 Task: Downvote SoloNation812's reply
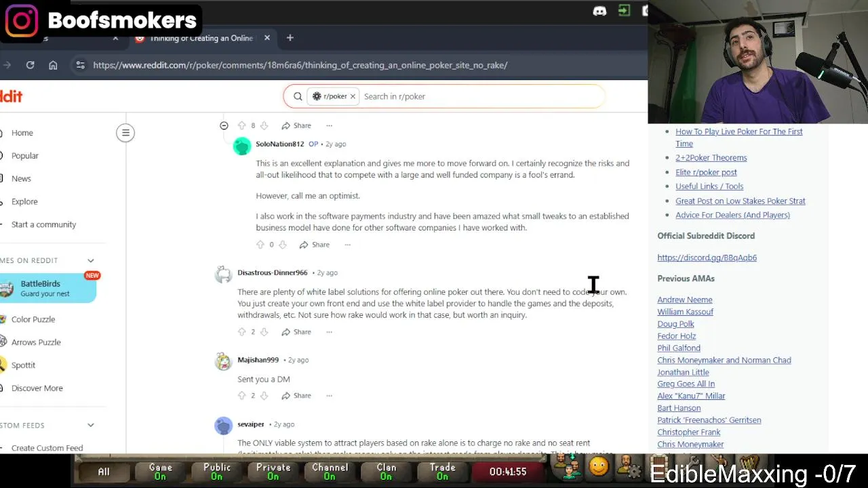[282, 245]
